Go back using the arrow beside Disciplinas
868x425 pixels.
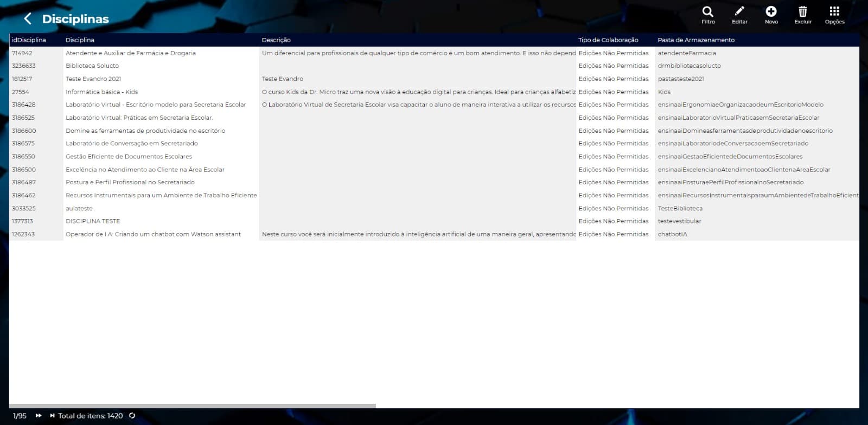[28, 19]
